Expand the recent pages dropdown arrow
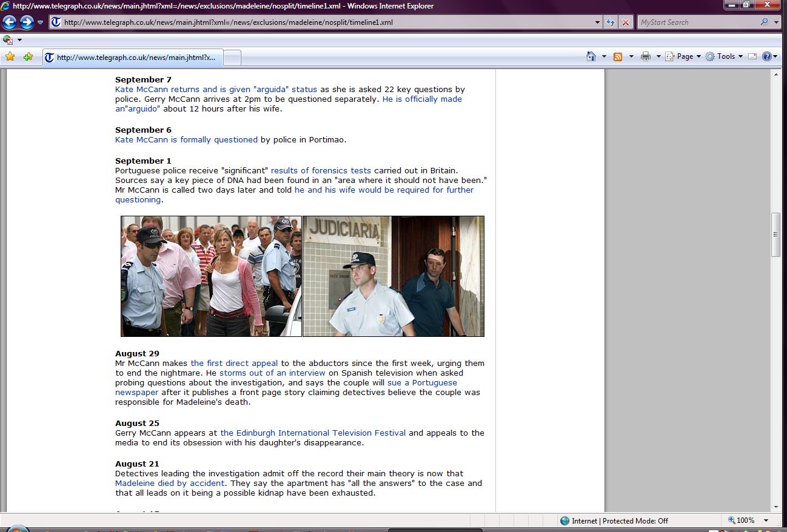 click(41, 22)
